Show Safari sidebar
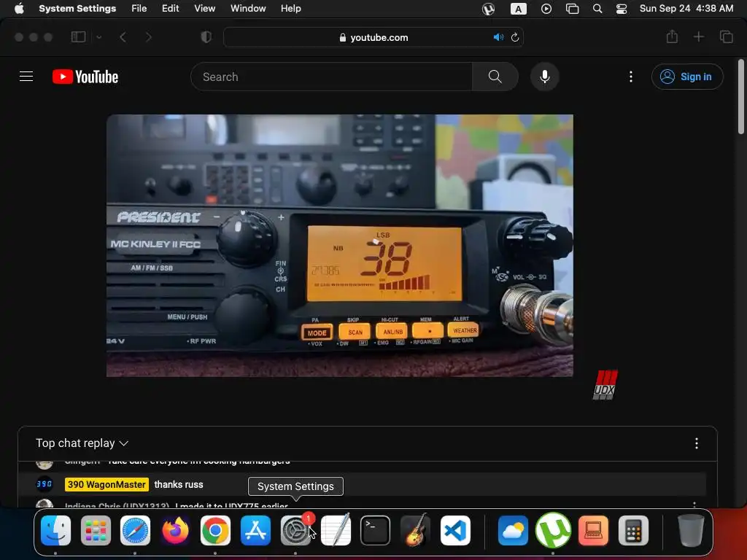747x560 pixels. (78, 36)
